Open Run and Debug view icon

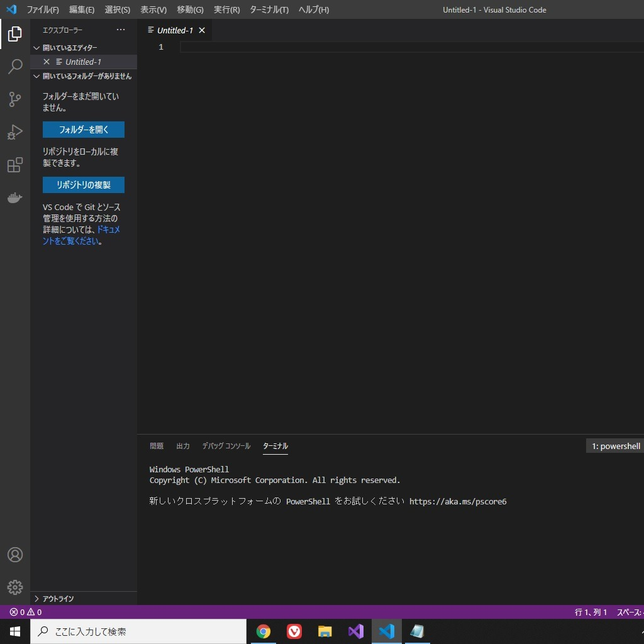[15, 132]
